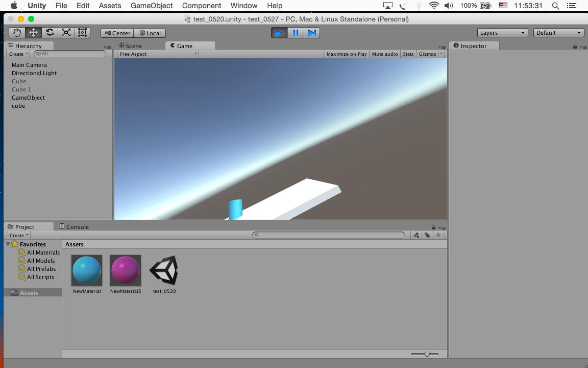Click the Hierarchy search field

70,54
